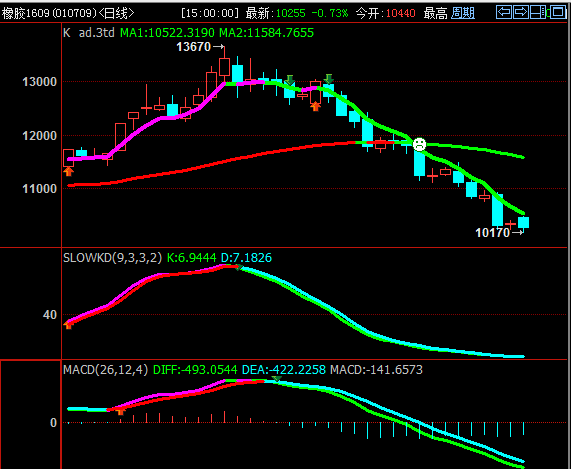This screenshot has width=571, height=469.
Task: Open the 周期 period link
Action: coord(463,13)
